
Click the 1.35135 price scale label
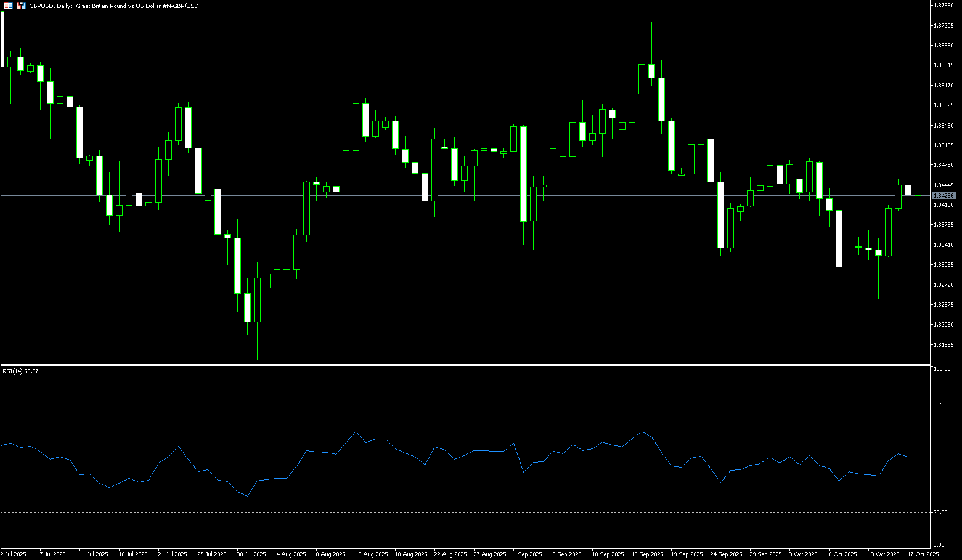[944, 145]
